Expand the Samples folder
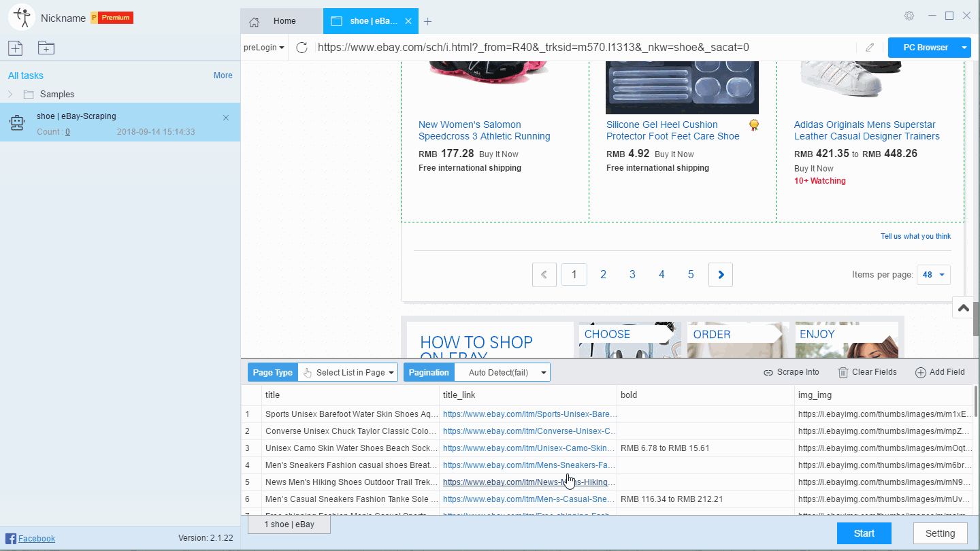Image resolution: width=980 pixels, height=551 pixels. [10, 94]
